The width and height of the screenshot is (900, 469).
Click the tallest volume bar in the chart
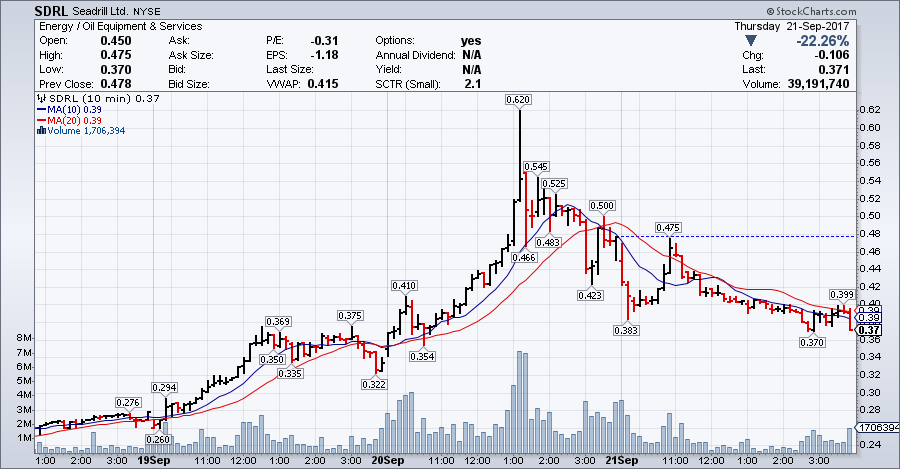pos(519,400)
